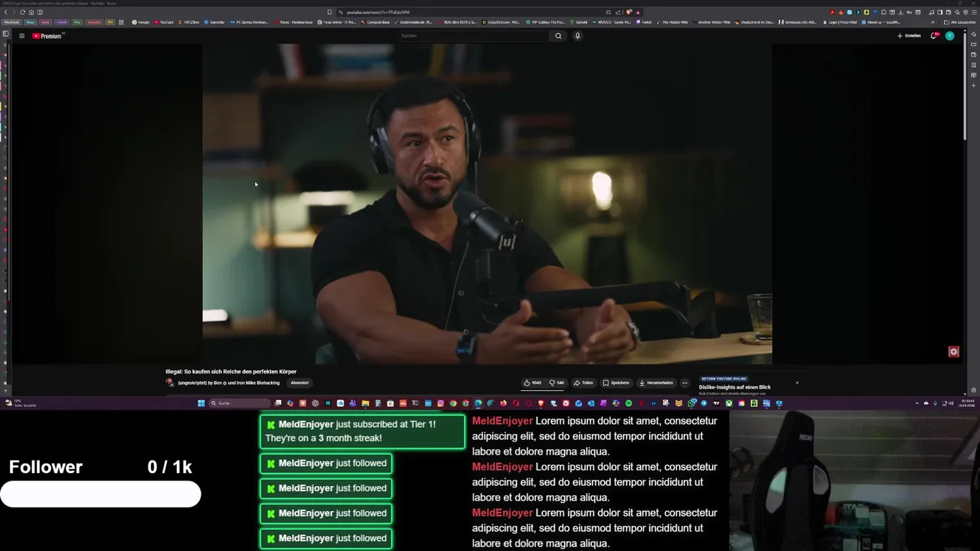Focus the YouTube Suchen search field
This screenshot has width=980, height=551.
pyautogui.click(x=473, y=36)
